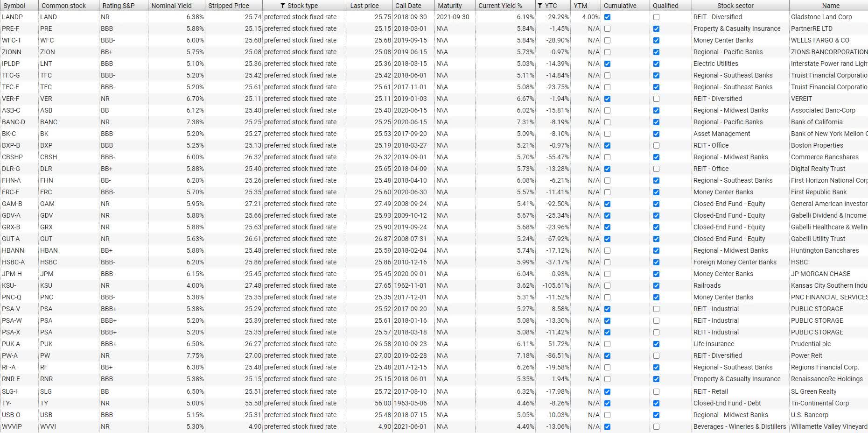The image size is (868, 433).
Task: Check Cumulative for WFC-T row
Action: (607, 40)
